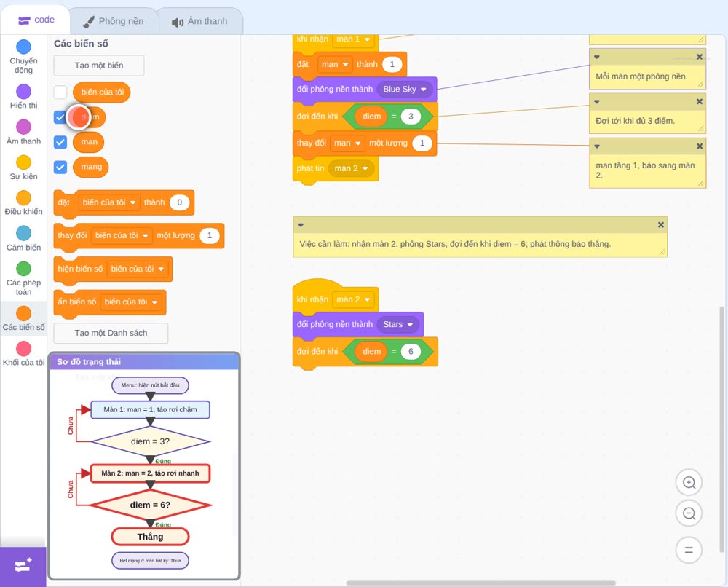Close the 'Mỗi màn một phông nền' comment
Viewport: 728px width, 587px height.
click(699, 57)
